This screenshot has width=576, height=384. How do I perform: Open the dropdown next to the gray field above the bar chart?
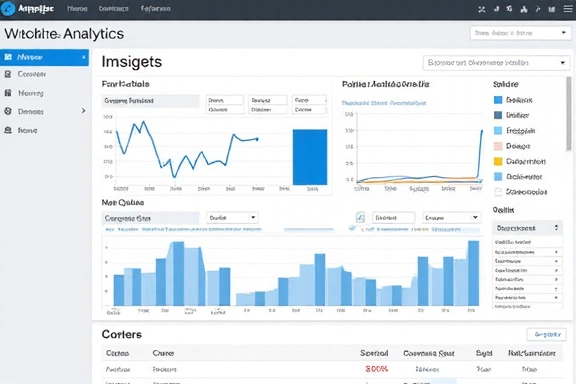coord(232,218)
